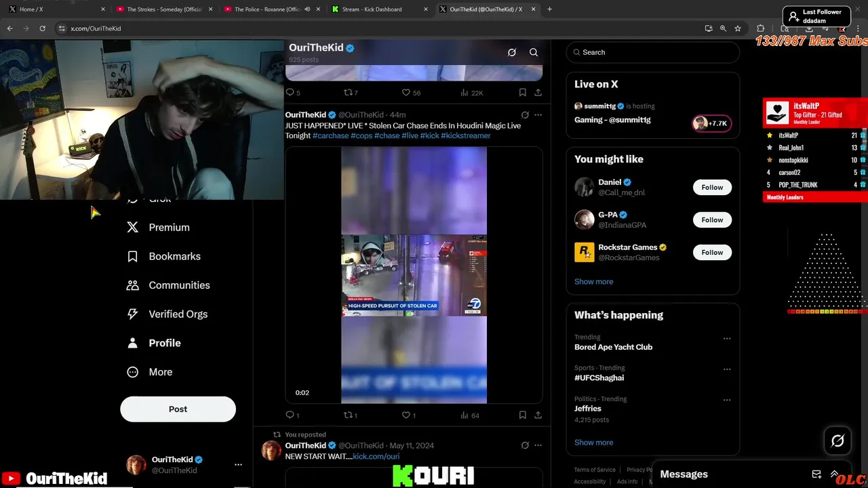The width and height of the screenshot is (868, 488).
Task: Click the +7.7K live listeners badge
Action: pos(711,123)
